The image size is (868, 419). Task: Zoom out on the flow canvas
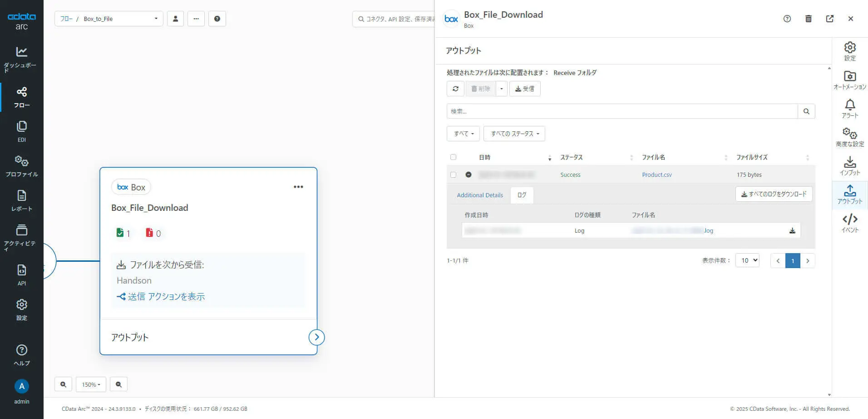(118, 384)
